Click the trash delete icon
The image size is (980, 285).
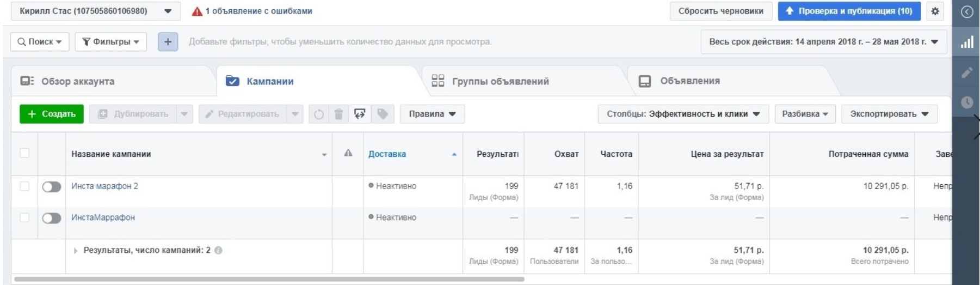click(x=338, y=114)
